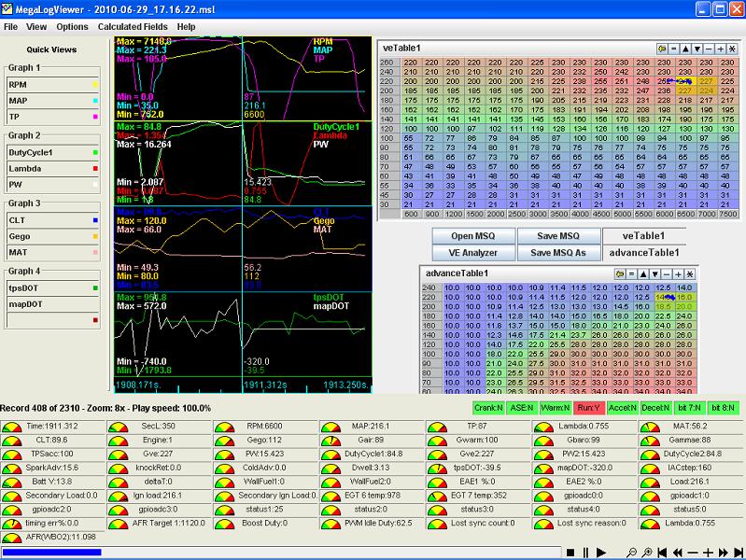The height and width of the screenshot is (560, 746).
Task: Click the up arrow in advanceTable1 toolbar
Action: pos(643,273)
